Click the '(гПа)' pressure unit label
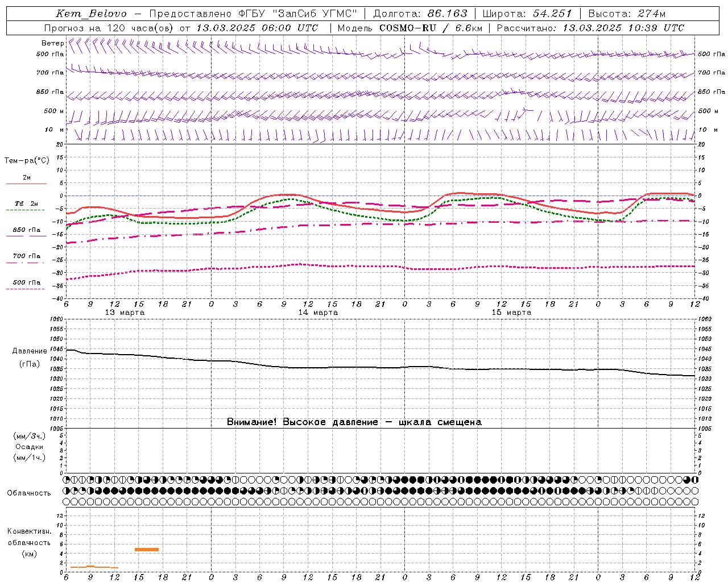The height and width of the screenshot is (582, 728). pyautogui.click(x=30, y=364)
